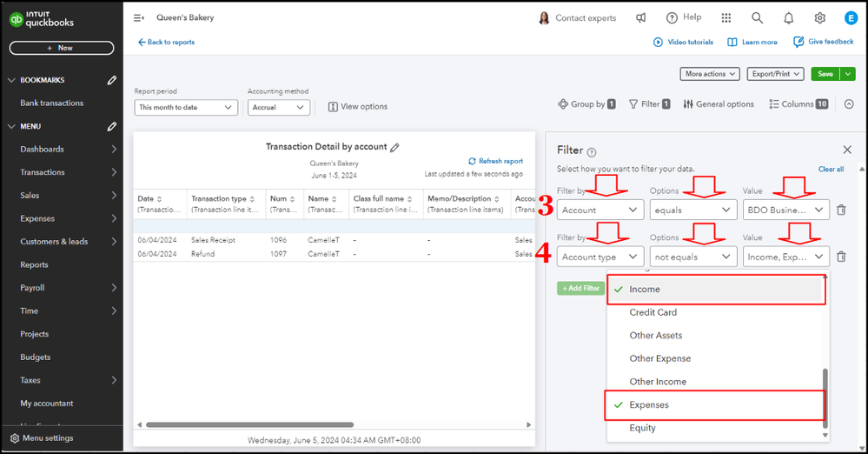Collapse the navigation menu icon
The image size is (868, 454).
point(138,17)
